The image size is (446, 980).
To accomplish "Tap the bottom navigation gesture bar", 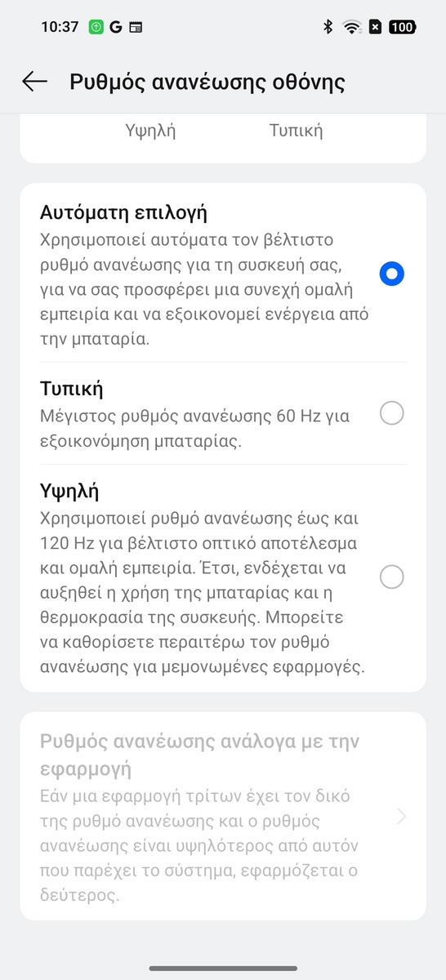I will pos(223,968).
